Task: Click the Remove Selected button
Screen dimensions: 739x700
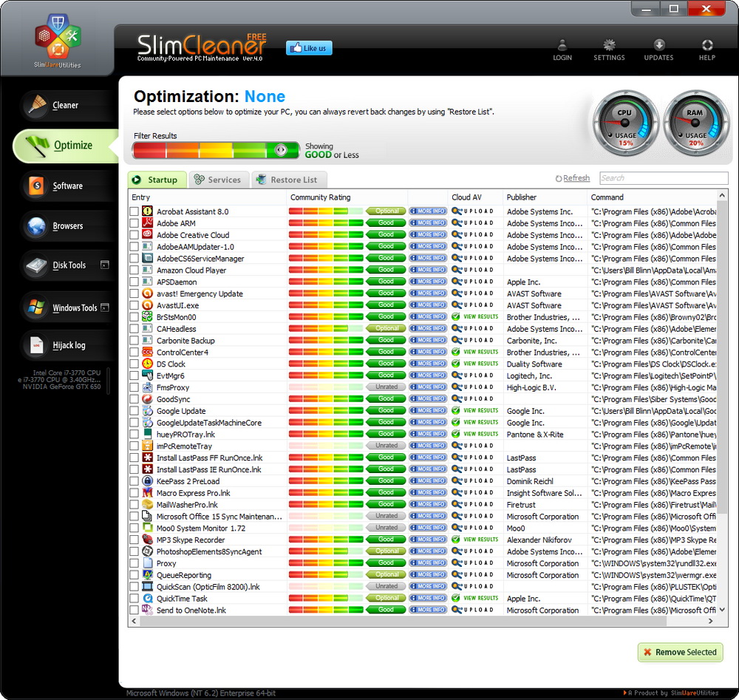Action: click(680, 652)
